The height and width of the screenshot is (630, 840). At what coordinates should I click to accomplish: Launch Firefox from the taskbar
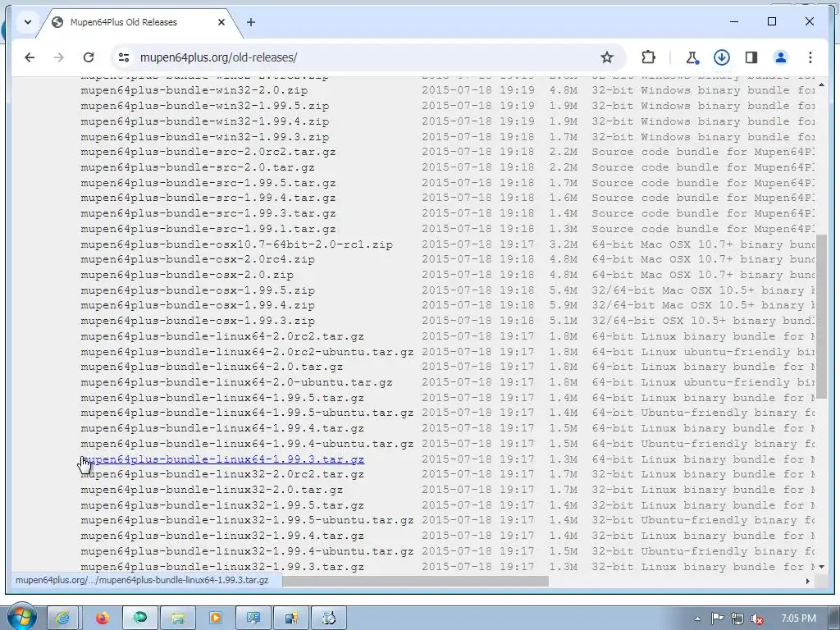pos(103,619)
